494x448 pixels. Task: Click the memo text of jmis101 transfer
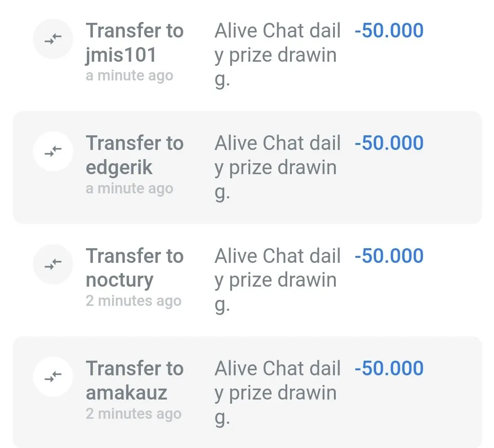pyautogui.click(x=277, y=55)
